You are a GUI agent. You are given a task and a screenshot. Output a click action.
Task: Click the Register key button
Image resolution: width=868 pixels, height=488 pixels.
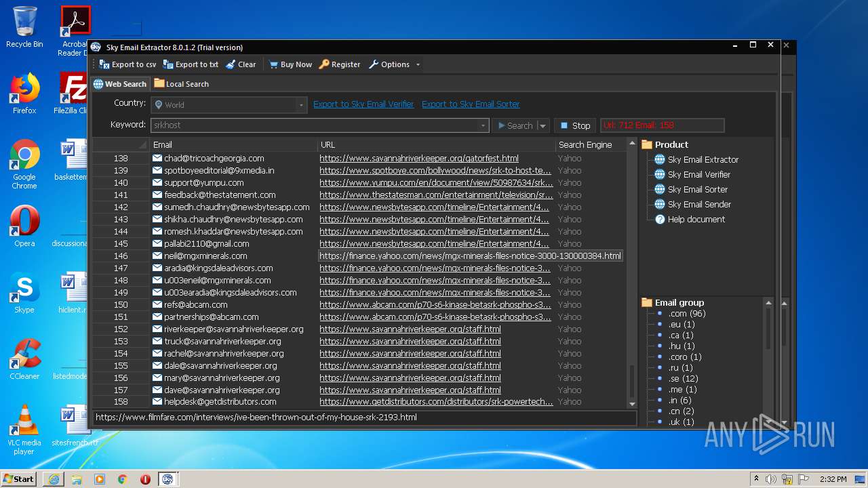point(340,64)
